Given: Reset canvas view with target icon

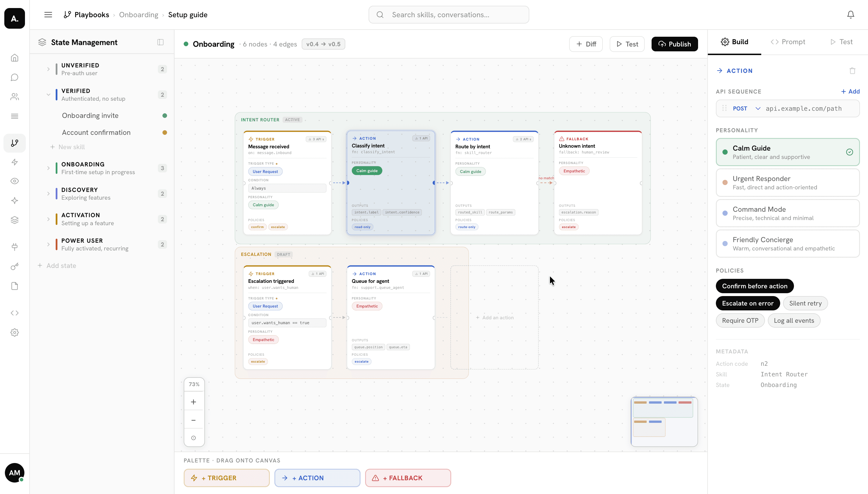Looking at the screenshot, I should coord(193,438).
